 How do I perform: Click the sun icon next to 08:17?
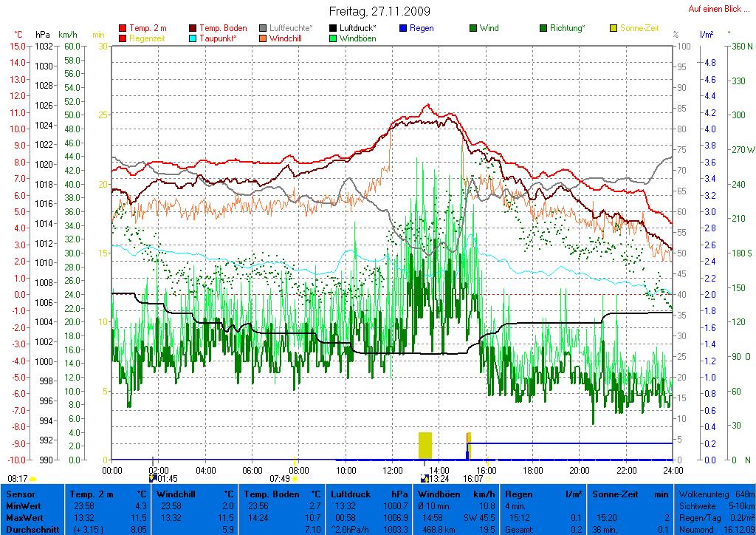pyautogui.click(x=33, y=479)
